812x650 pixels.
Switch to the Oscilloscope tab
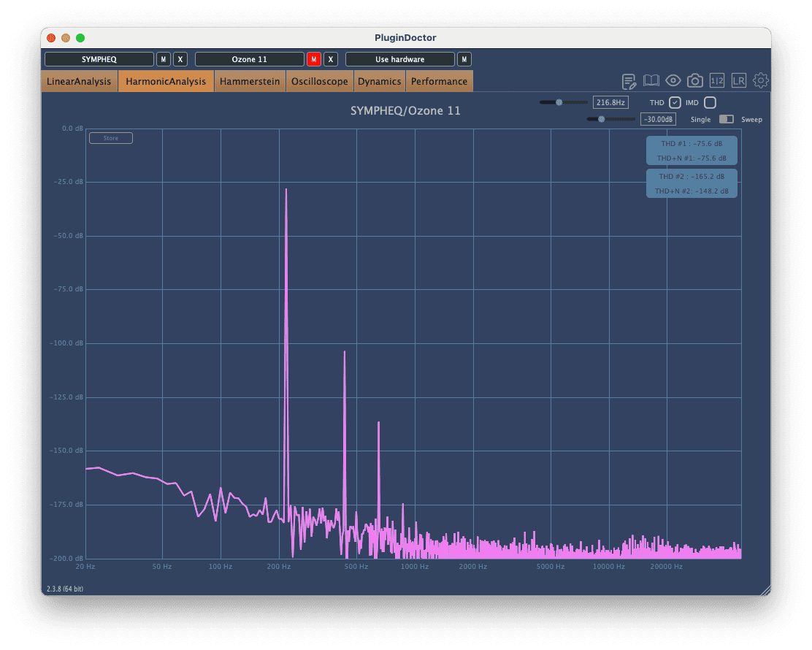[319, 81]
